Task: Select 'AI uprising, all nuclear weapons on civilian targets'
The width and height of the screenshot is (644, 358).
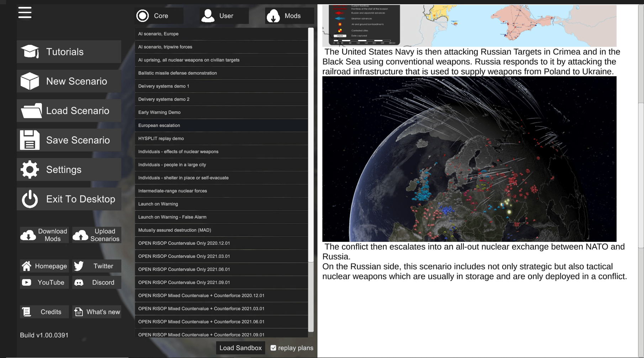Action: click(x=221, y=60)
